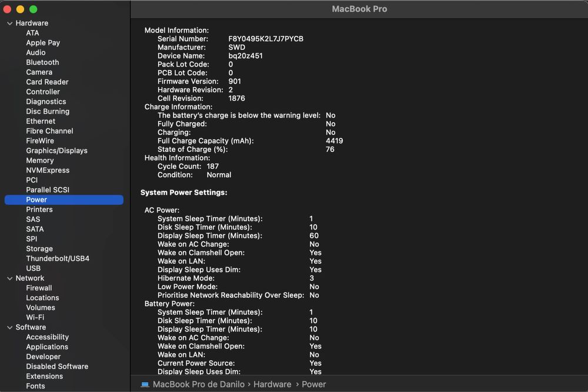This screenshot has height=392, width=588.
Task: Open Accessibility under Software
Action: (x=47, y=337)
